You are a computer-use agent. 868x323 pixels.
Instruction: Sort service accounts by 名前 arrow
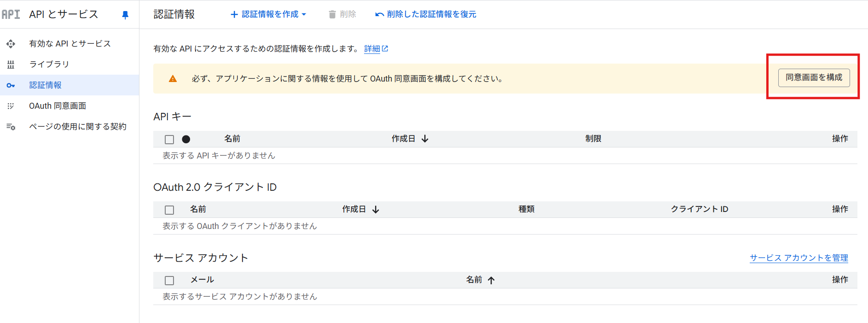(x=491, y=280)
